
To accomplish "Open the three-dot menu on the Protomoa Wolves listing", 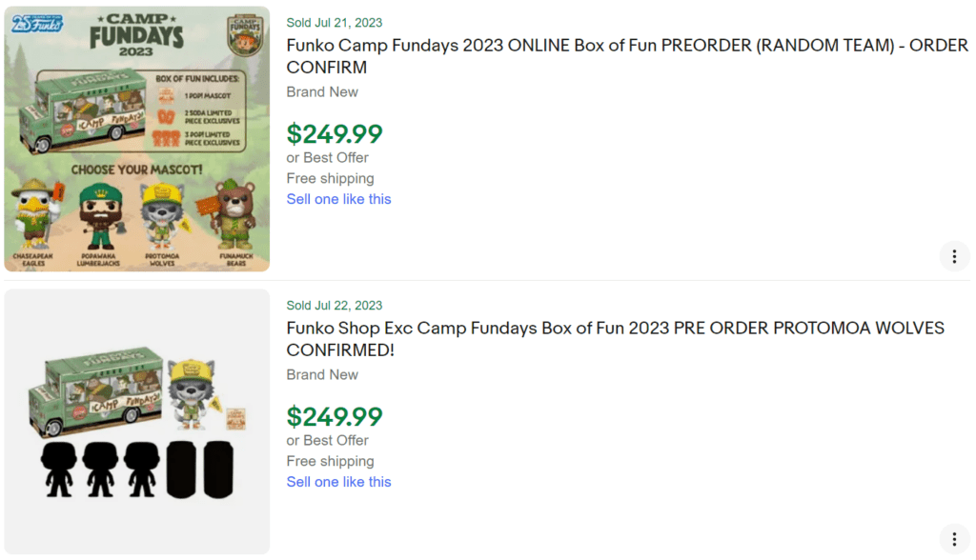I will tap(954, 538).
